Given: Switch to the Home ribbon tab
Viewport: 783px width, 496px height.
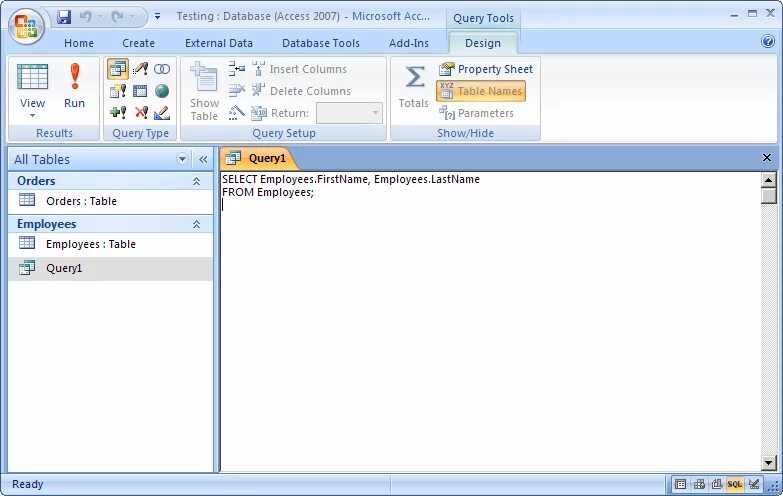Looking at the screenshot, I should (79, 43).
